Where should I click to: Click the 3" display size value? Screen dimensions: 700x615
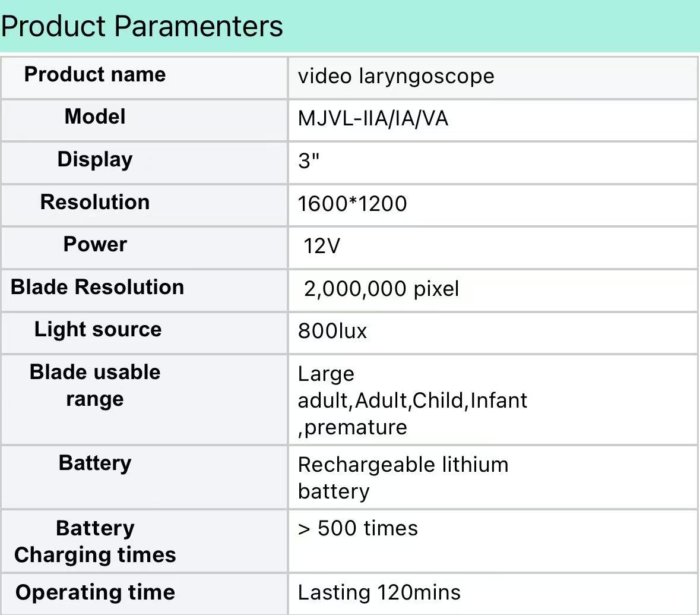point(309,161)
